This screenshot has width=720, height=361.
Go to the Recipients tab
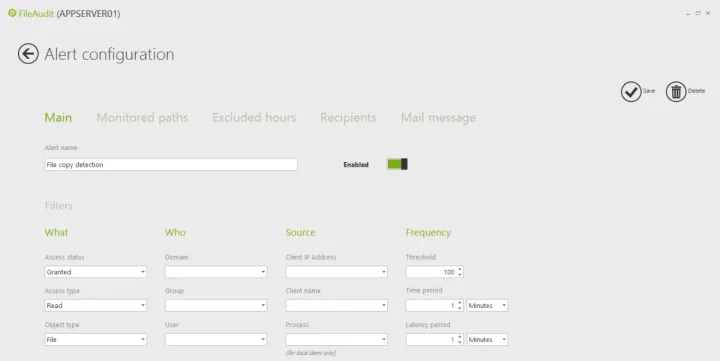[348, 118]
